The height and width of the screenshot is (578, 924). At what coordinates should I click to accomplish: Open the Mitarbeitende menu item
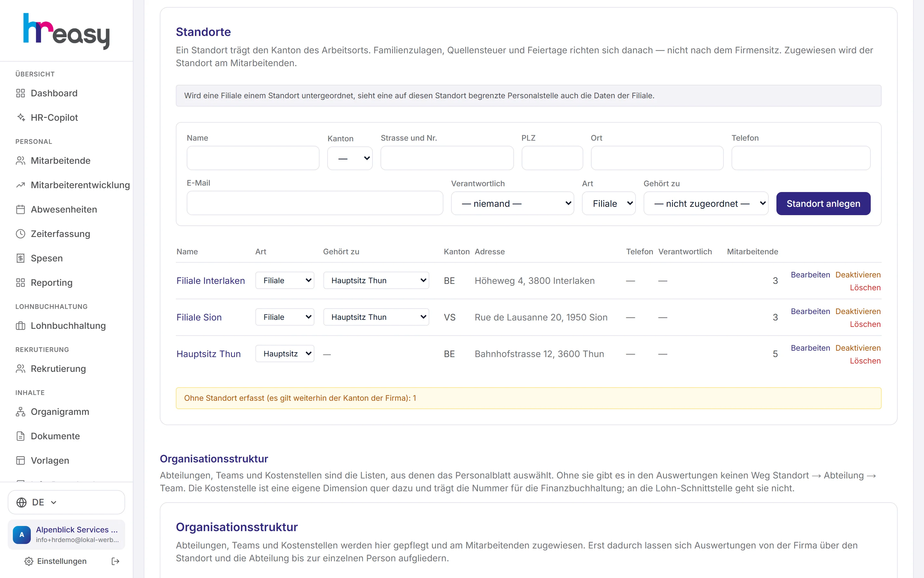[66, 161]
